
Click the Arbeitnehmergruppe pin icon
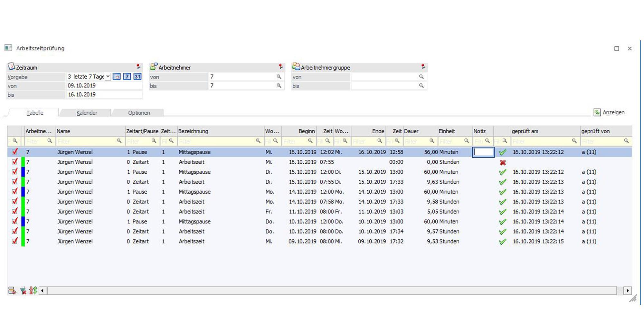tap(423, 67)
